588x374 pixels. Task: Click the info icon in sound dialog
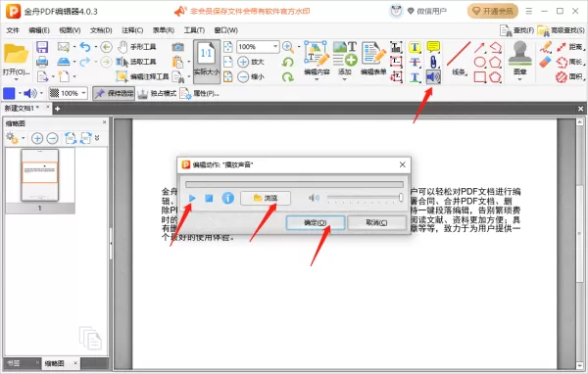tap(227, 198)
